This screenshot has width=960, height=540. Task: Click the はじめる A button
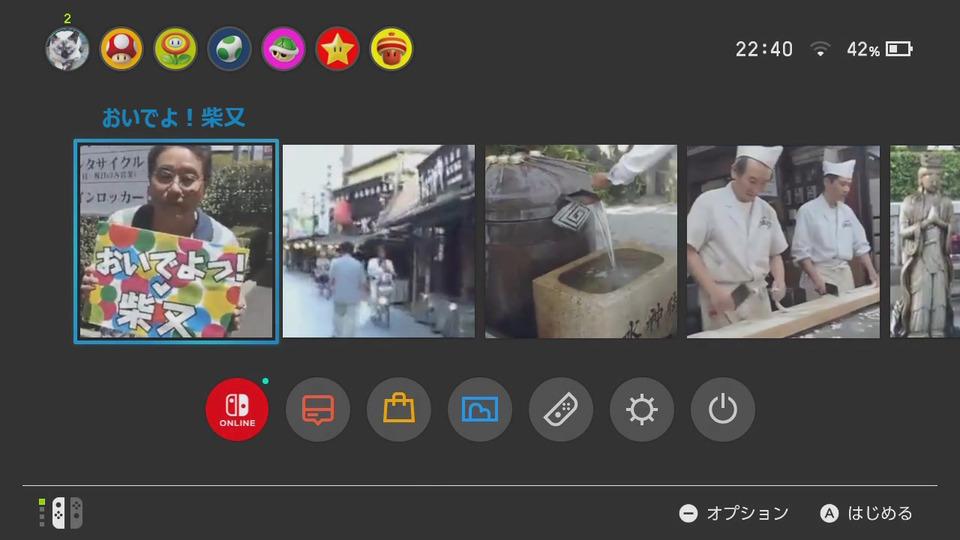[x=866, y=513]
